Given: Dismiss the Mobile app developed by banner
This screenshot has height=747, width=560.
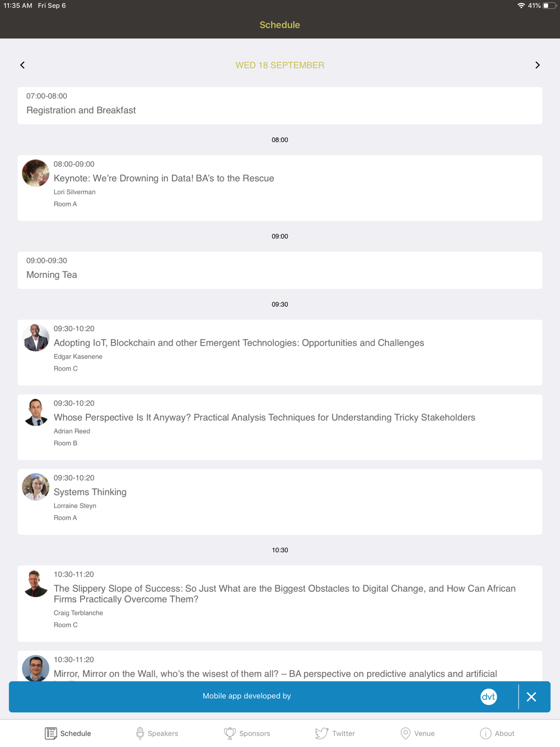Looking at the screenshot, I should click(531, 697).
